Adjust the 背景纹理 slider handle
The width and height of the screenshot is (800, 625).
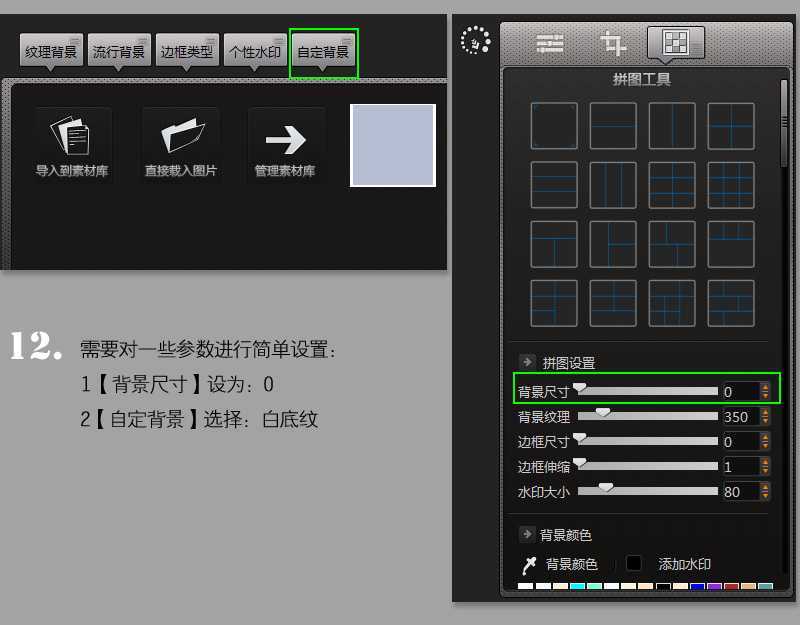603,412
